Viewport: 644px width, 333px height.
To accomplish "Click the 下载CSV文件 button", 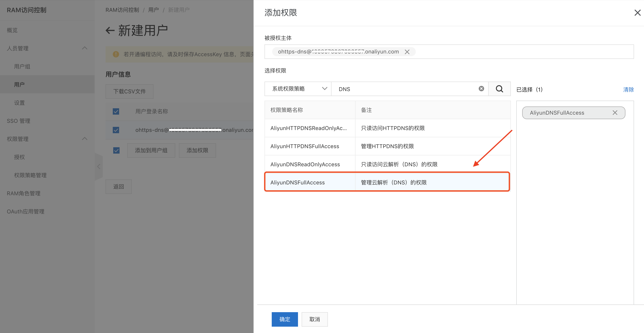I will point(130,92).
